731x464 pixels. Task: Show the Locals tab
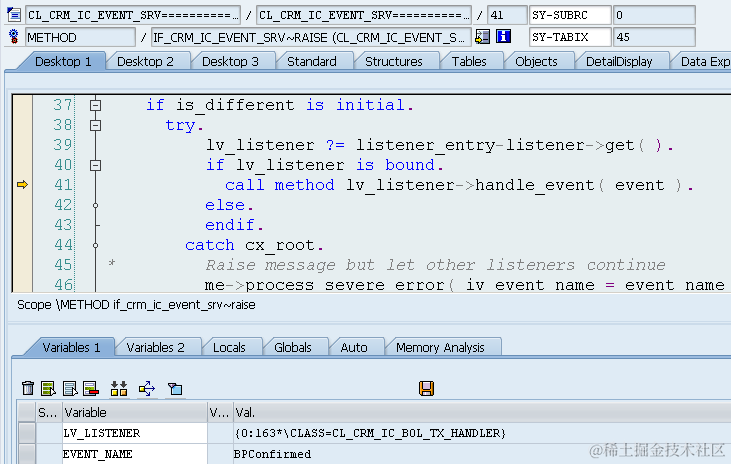pos(229,347)
